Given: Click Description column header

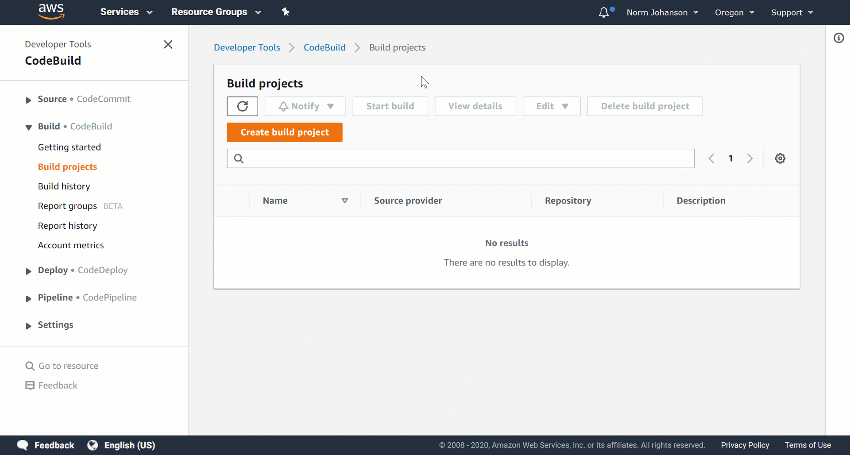Looking at the screenshot, I should 700,201.
